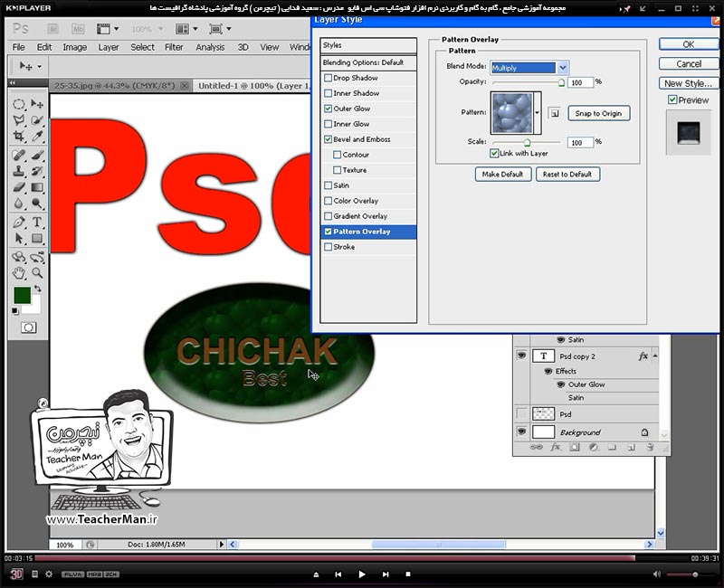Select the Rectangle shape tool
Screen dimensions: 724x588
37,238
